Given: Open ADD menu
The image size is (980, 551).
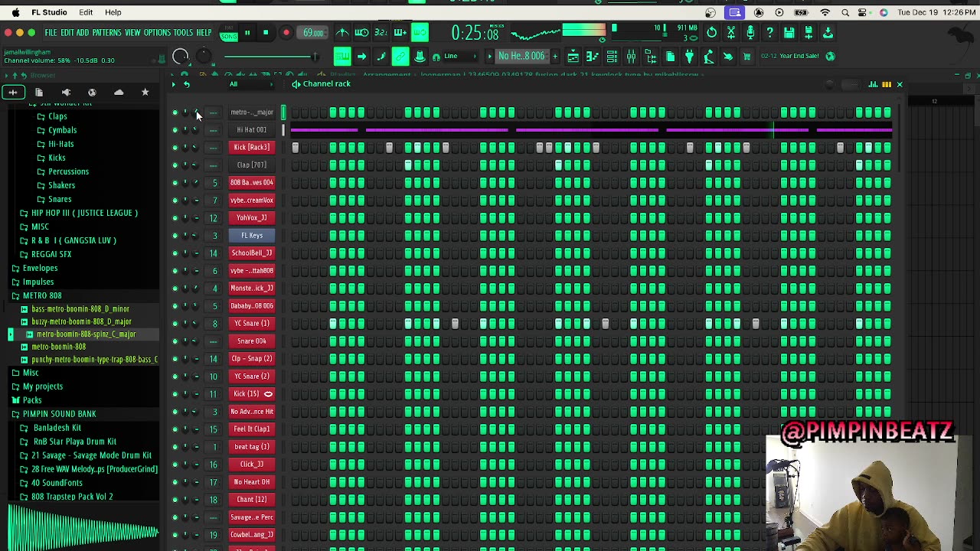Looking at the screenshot, I should (x=83, y=33).
